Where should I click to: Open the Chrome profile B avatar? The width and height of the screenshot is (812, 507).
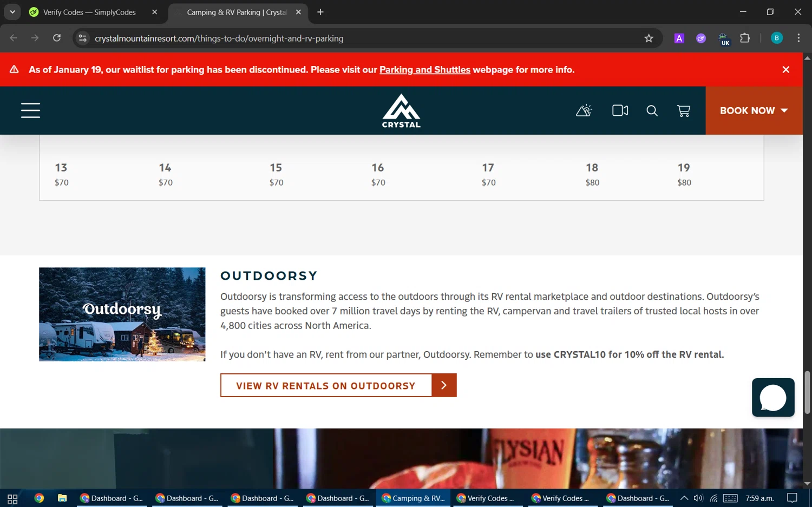[777, 38]
